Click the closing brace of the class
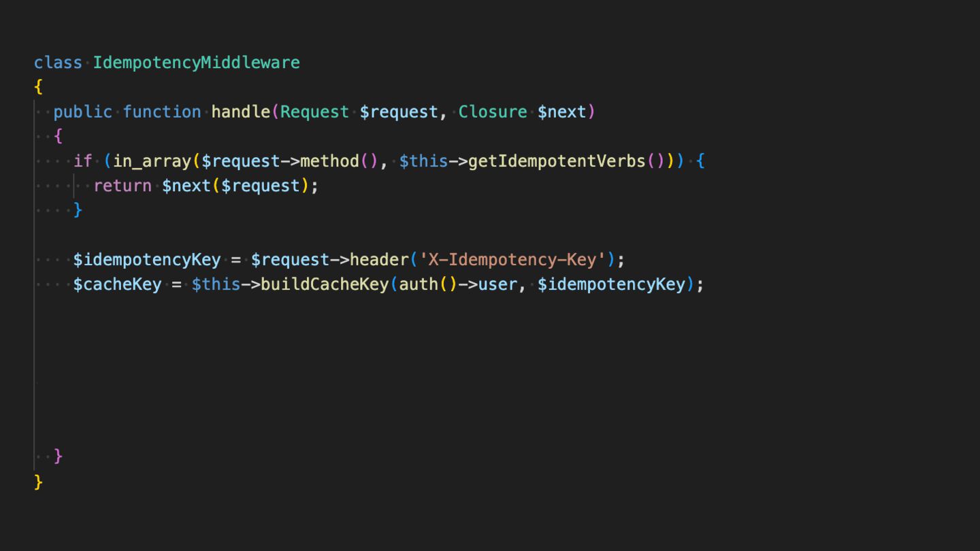Image resolution: width=980 pixels, height=551 pixels. (39, 482)
